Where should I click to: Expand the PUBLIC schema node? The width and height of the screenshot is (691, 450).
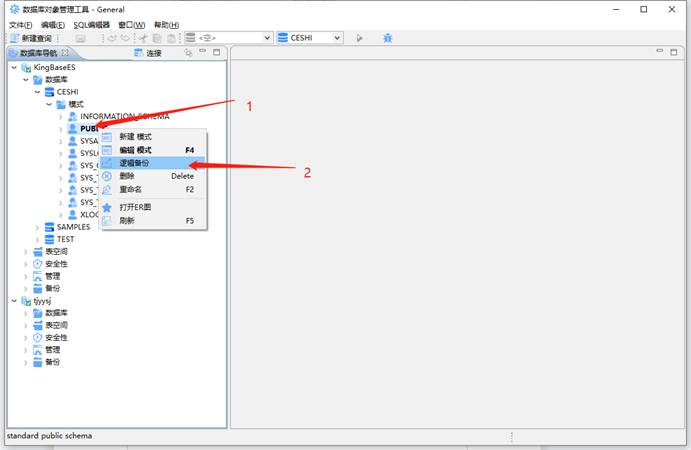(x=61, y=129)
